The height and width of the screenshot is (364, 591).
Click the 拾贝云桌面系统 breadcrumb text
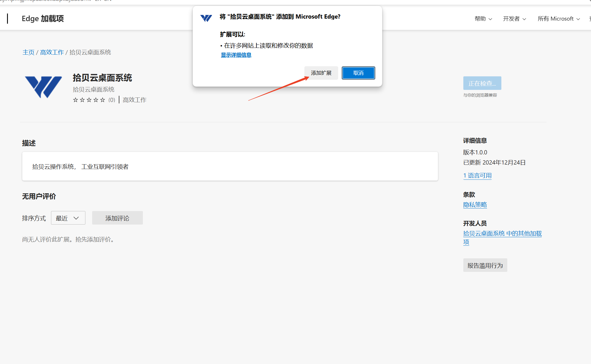(x=90, y=52)
